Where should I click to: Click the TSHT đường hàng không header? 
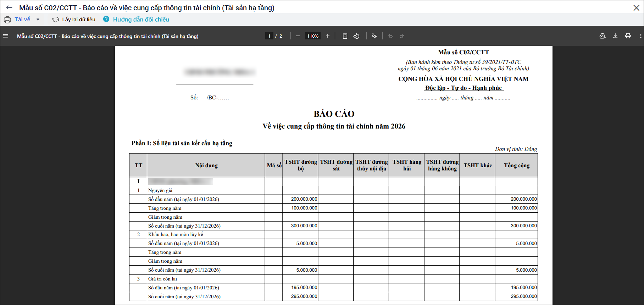pyautogui.click(x=442, y=165)
